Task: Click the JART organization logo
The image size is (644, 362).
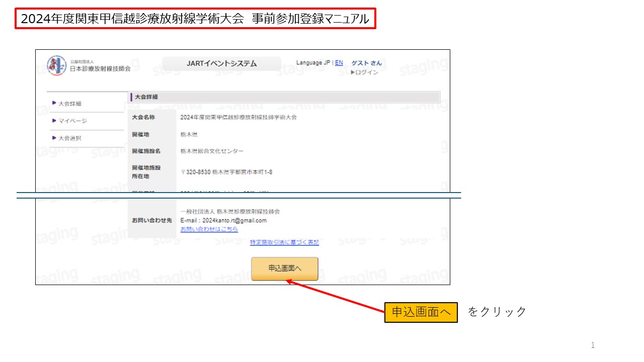Action: 56,66
